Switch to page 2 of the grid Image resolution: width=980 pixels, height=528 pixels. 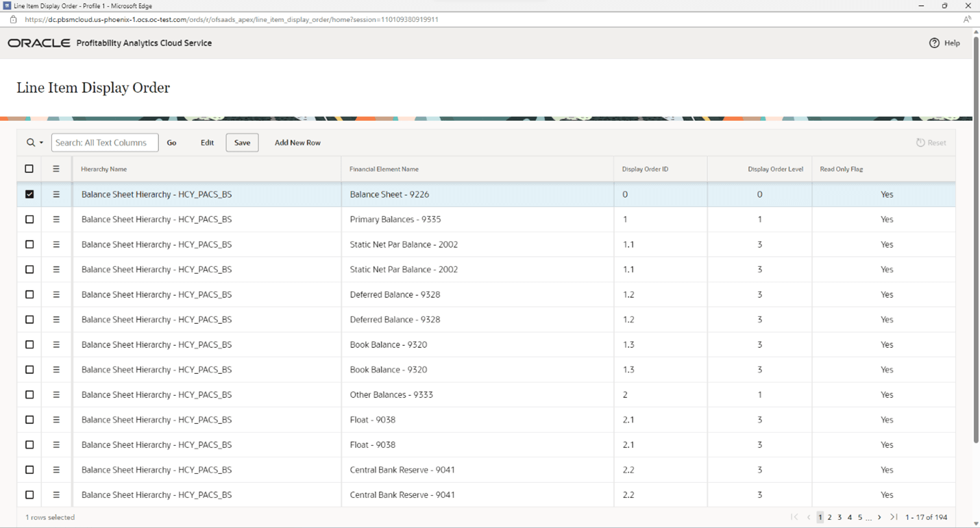pos(829,517)
